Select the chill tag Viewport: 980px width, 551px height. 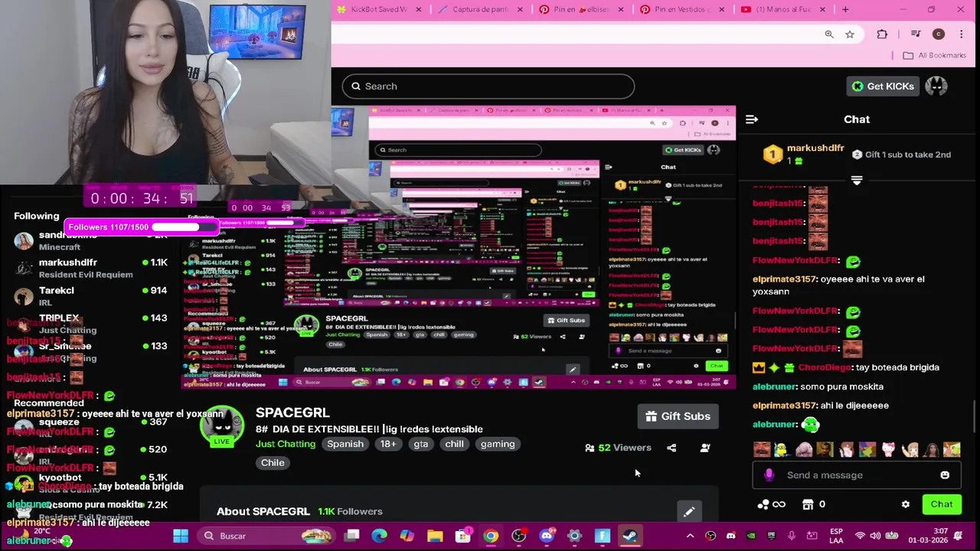454,444
